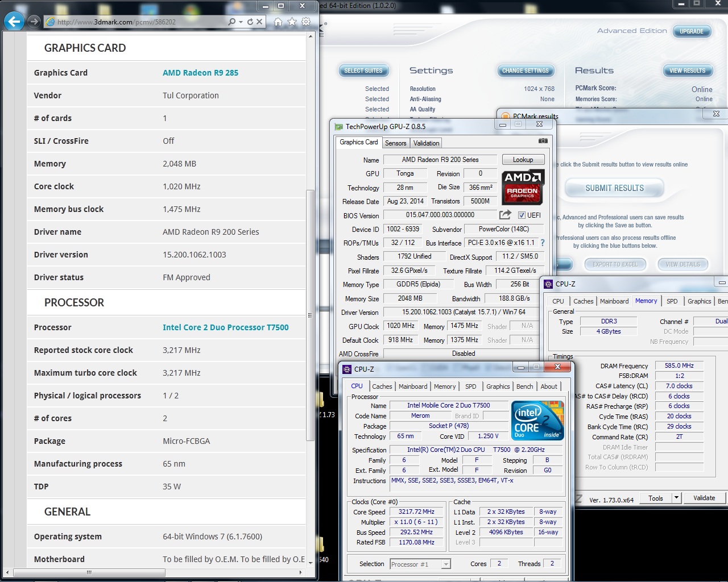This screenshot has height=582, width=728.
Task: Click VIEW DETAILS button in PCMark results
Action: tap(683, 264)
